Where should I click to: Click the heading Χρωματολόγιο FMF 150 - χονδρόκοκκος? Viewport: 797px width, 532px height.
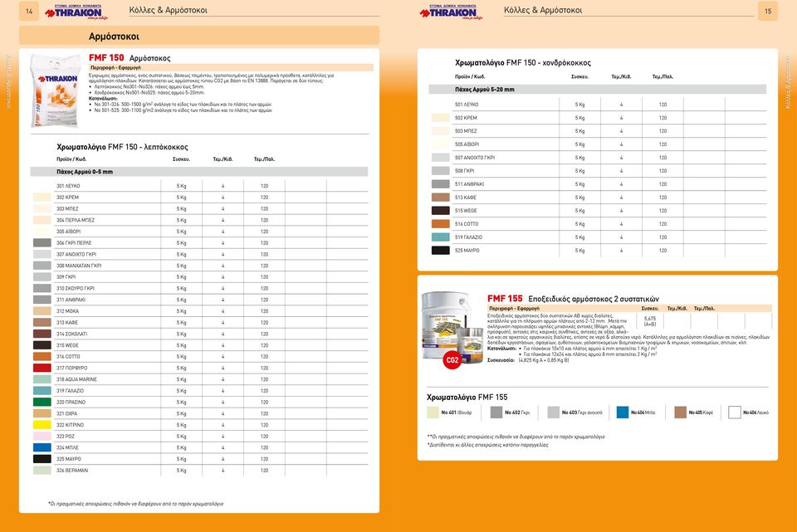click(523, 63)
